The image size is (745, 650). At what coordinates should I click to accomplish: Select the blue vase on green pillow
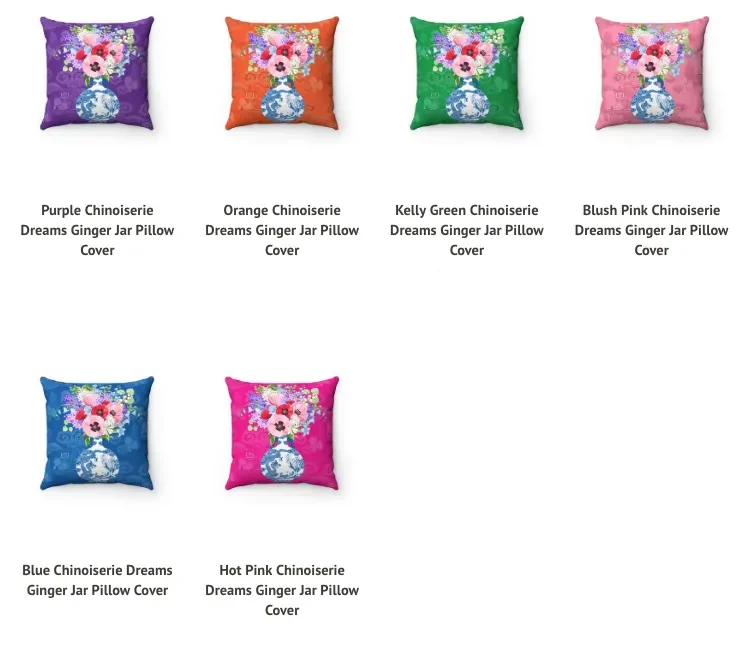tap(467, 101)
